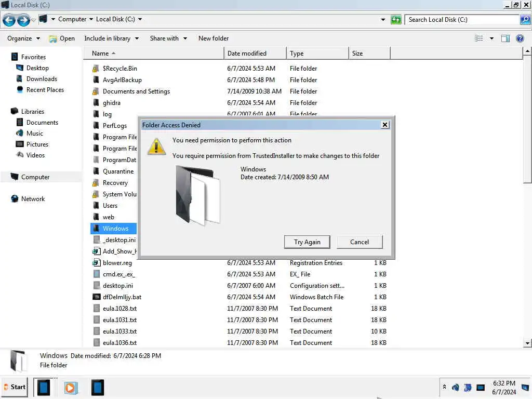Image resolution: width=532 pixels, height=399 pixels.
Task: Click the Videos library icon
Action: point(20,155)
